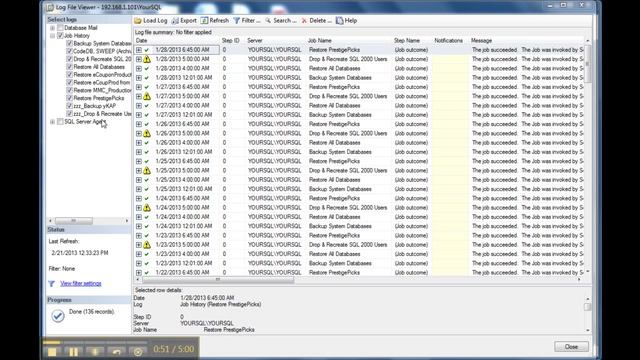Click warning icon on 1/25/2013 5:00:00 AM row
This screenshot has width=640, height=360.
click(147, 170)
